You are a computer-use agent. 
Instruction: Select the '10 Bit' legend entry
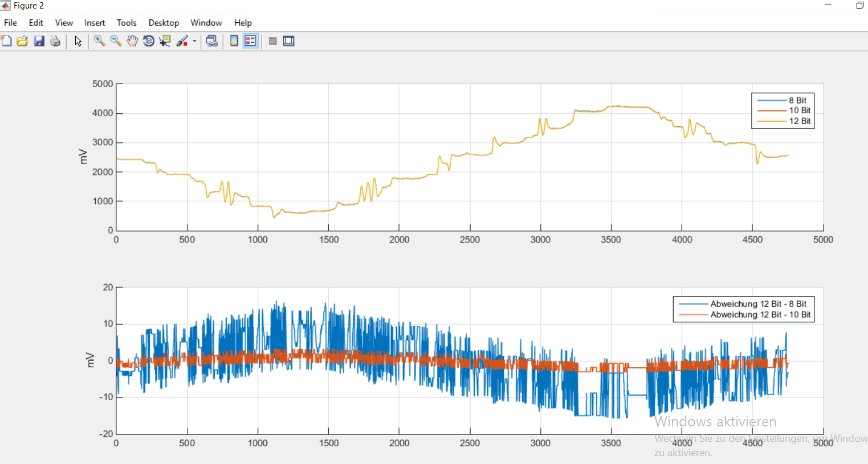tap(800, 110)
